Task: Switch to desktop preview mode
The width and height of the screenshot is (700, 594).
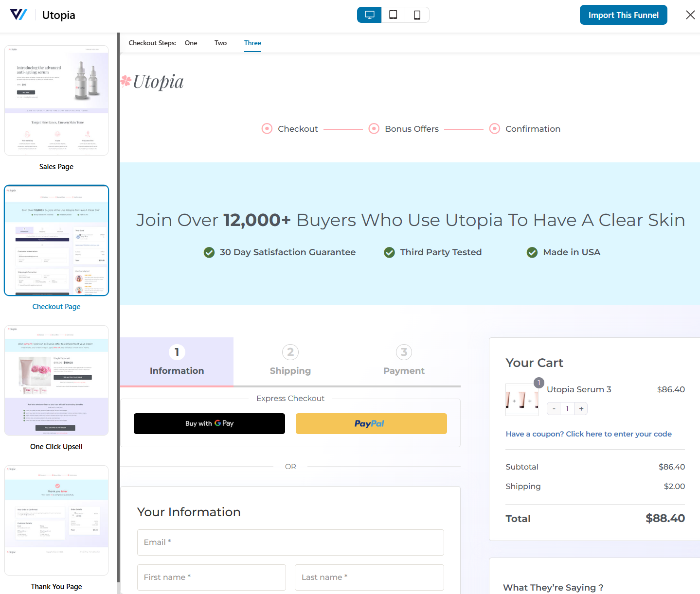Action: (x=369, y=15)
